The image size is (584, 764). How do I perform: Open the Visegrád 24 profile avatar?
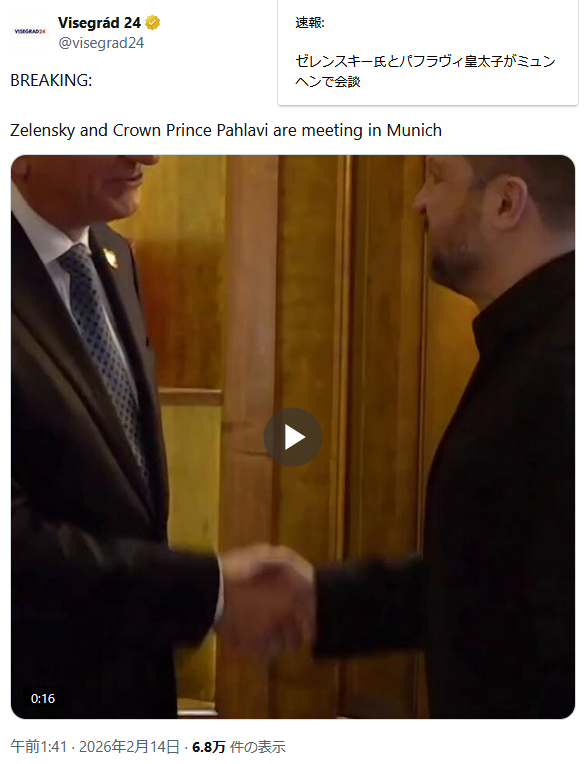point(30,32)
